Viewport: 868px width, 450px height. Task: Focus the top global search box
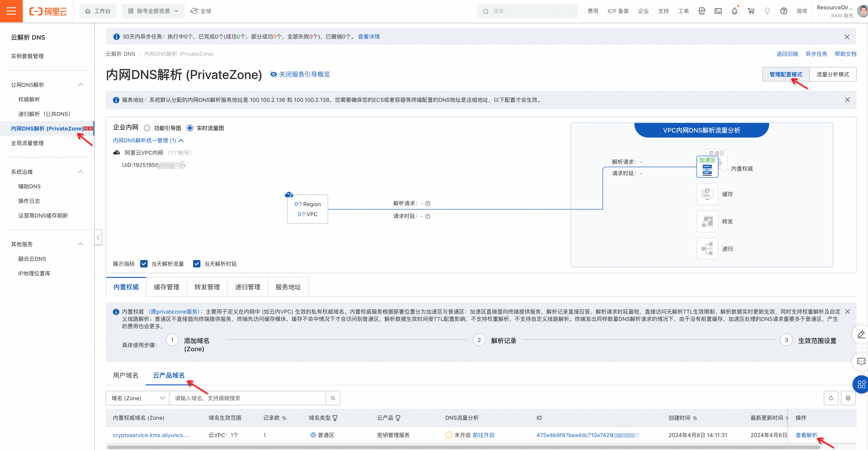click(527, 11)
